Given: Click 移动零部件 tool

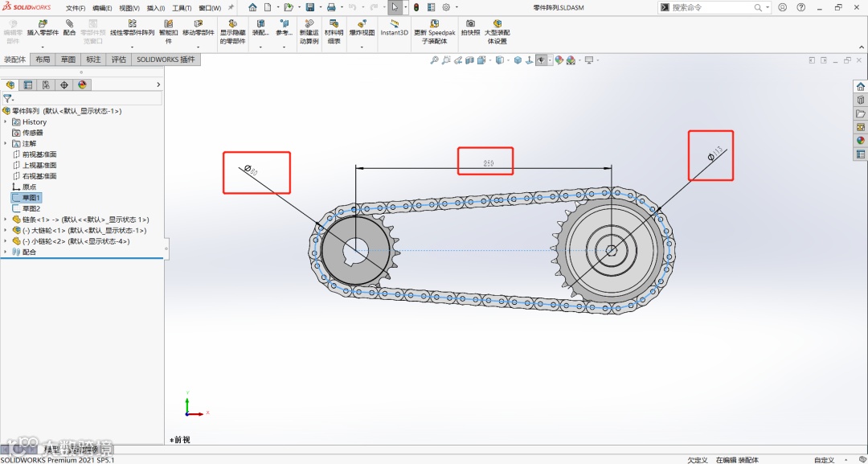Looking at the screenshot, I should 199,28.
